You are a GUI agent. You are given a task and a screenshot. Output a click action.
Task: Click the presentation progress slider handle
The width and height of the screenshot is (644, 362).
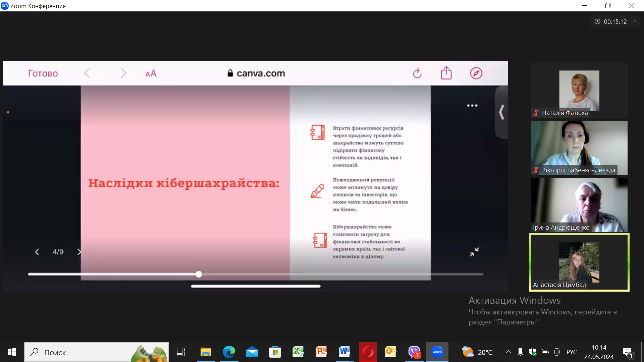click(199, 274)
